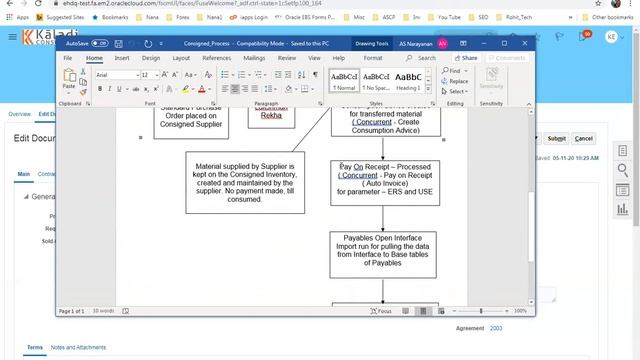The image size is (640, 360).
Task: Click the Decrease Font Size icon
Action: click(175, 75)
